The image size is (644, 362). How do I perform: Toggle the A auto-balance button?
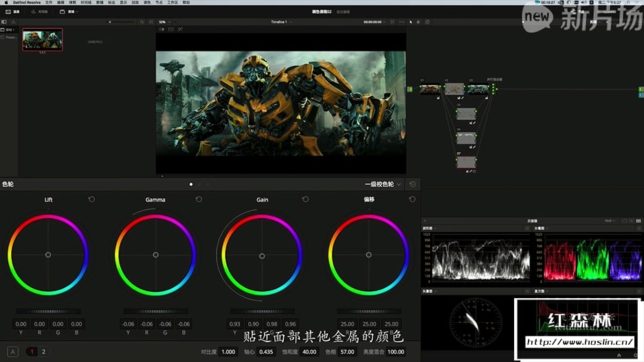13,352
